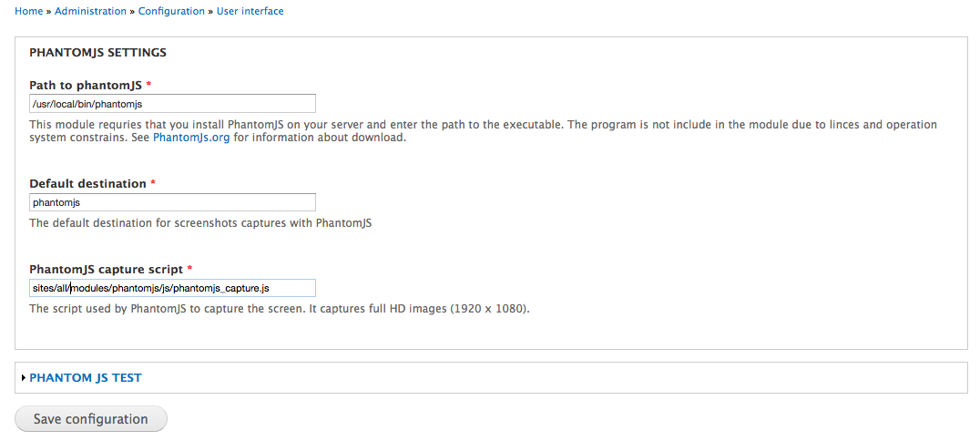Click the required asterisk beside Path to phantomJS

(148, 85)
